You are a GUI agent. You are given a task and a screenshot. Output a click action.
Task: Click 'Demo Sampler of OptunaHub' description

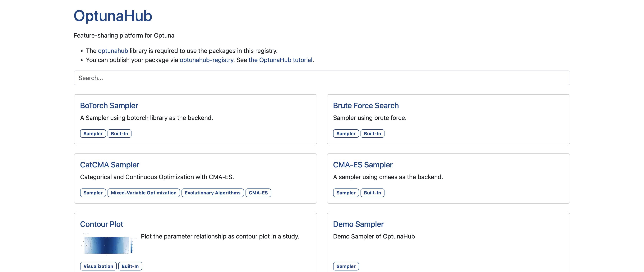[374, 237]
